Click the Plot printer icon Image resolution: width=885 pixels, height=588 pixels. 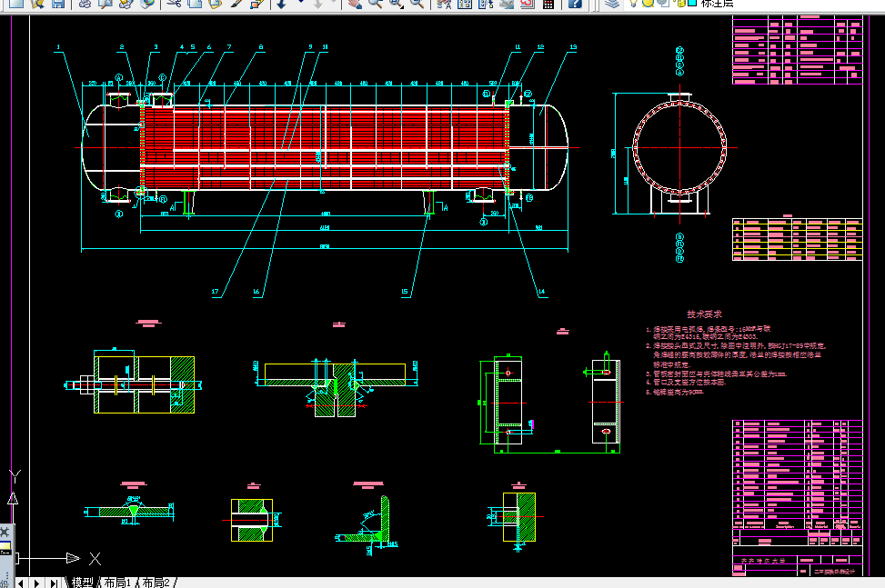tap(85, 4)
